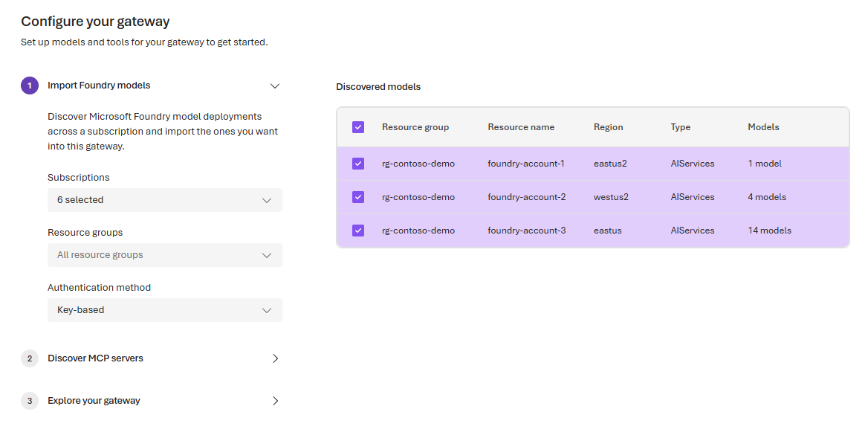
Task: Sort by the Models column header
Action: tap(763, 127)
